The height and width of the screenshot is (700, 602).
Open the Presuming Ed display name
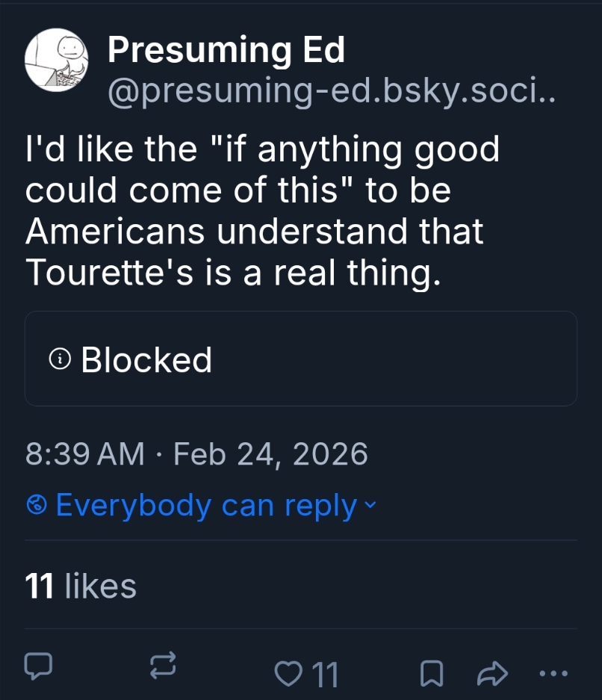click(x=226, y=50)
